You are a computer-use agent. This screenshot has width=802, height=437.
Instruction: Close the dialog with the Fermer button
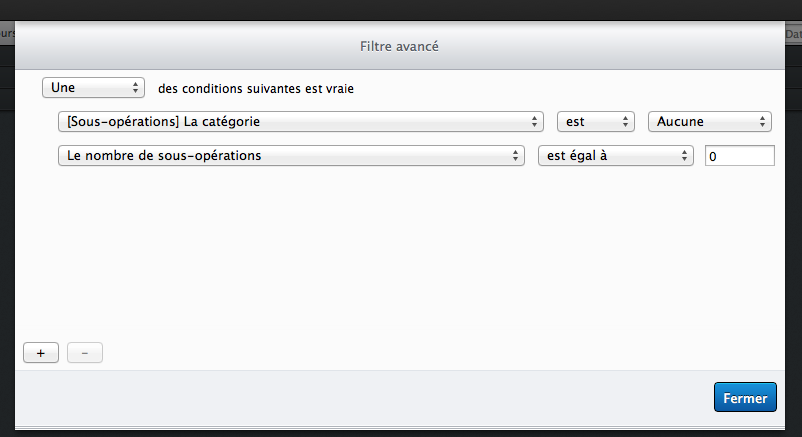click(745, 397)
